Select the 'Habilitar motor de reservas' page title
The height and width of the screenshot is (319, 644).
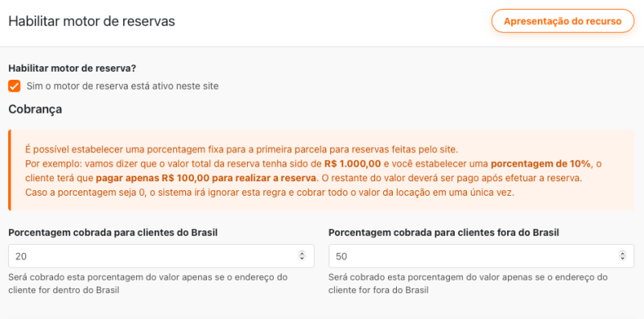92,22
